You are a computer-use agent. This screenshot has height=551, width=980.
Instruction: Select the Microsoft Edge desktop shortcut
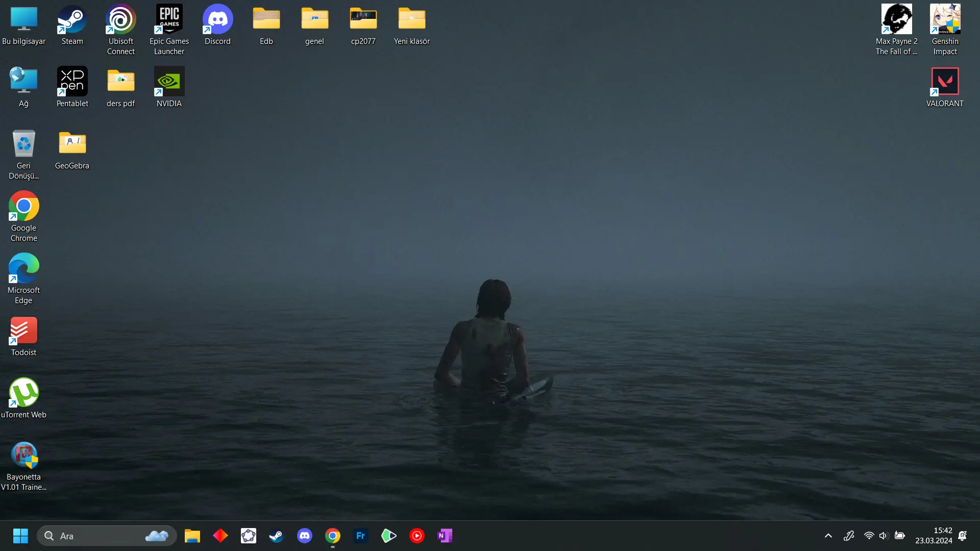24,279
